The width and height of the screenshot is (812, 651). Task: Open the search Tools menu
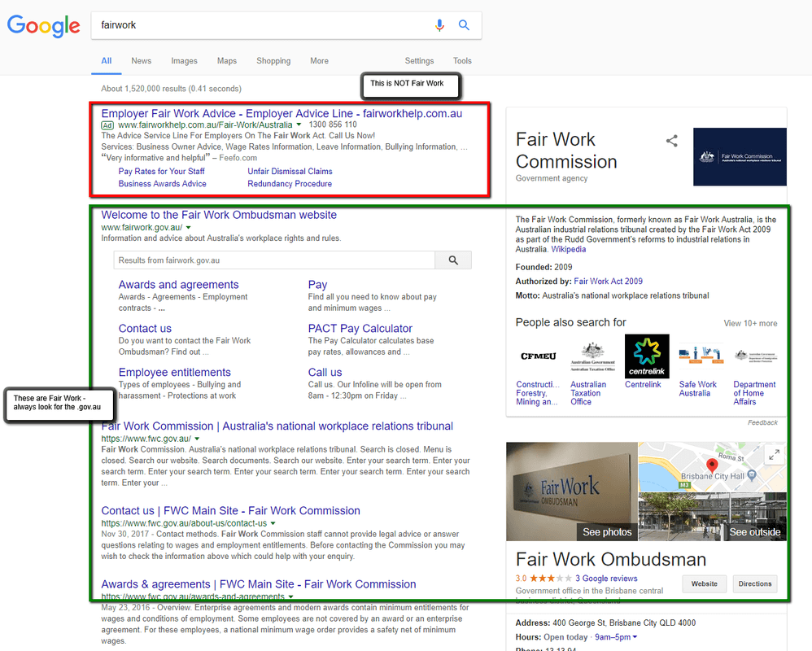[462, 60]
